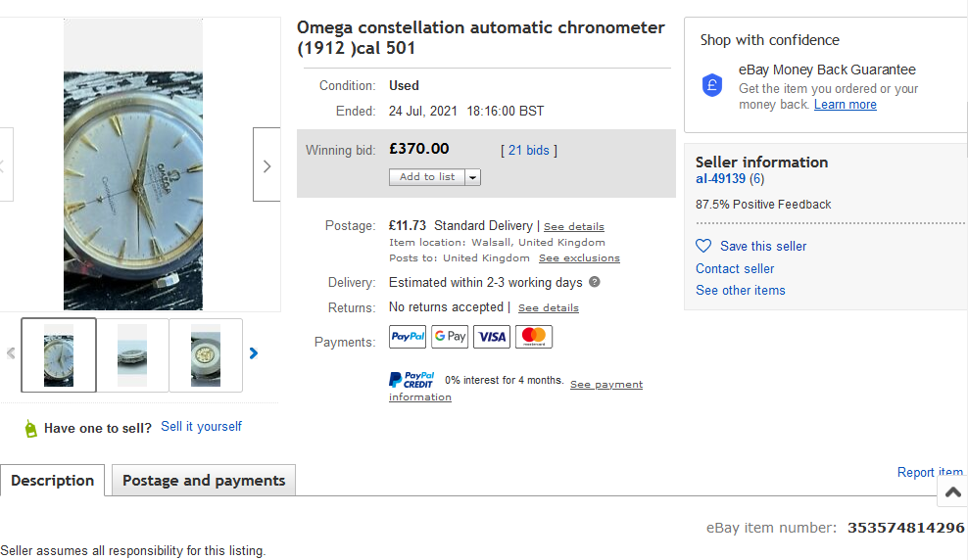Open the Add to list dropdown arrow
This screenshot has width=968, height=560.
(x=472, y=177)
